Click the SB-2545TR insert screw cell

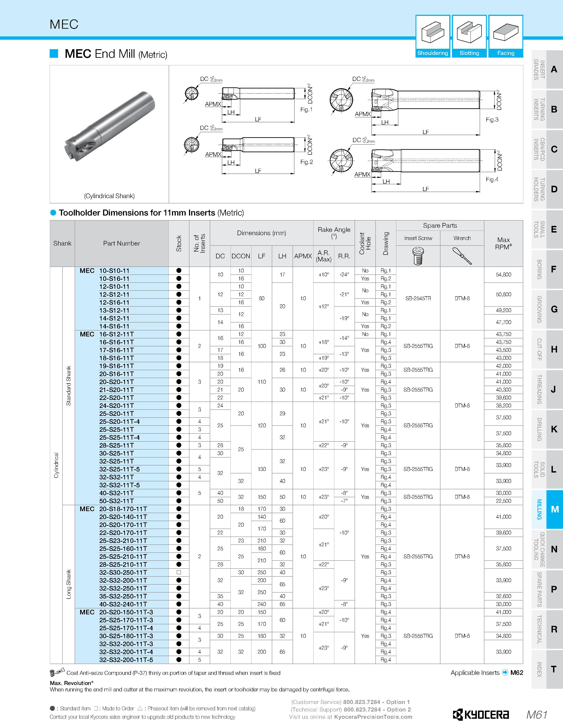[418, 298]
